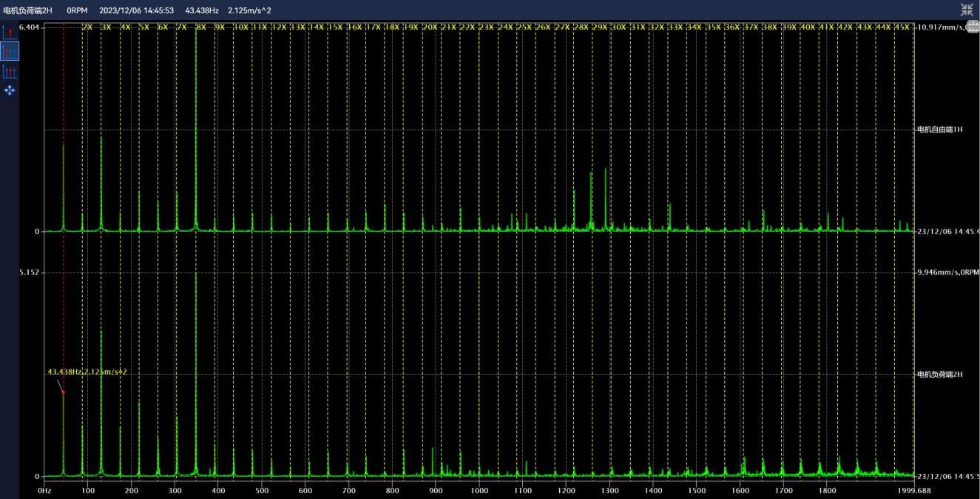
Task: Click the 2X harmonic marker label
Action: [87, 27]
